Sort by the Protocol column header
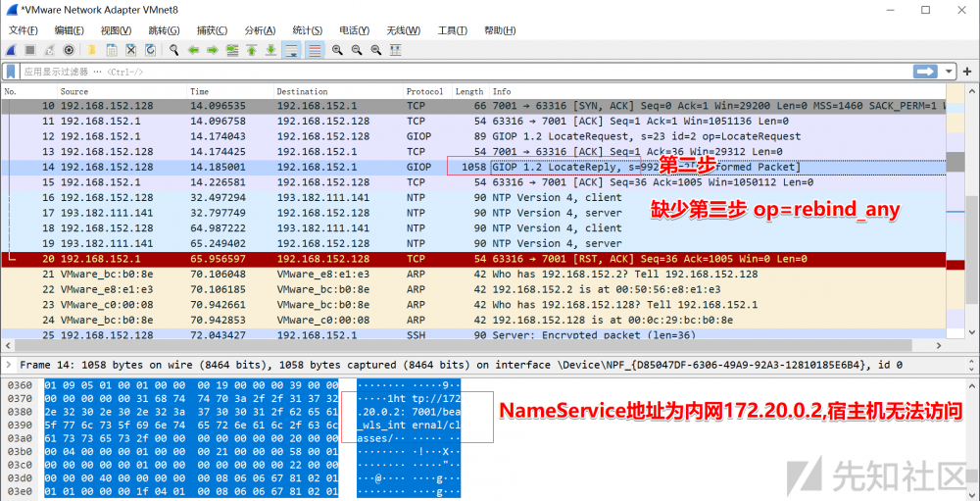This screenshot has width=980, height=501. (x=427, y=91)
